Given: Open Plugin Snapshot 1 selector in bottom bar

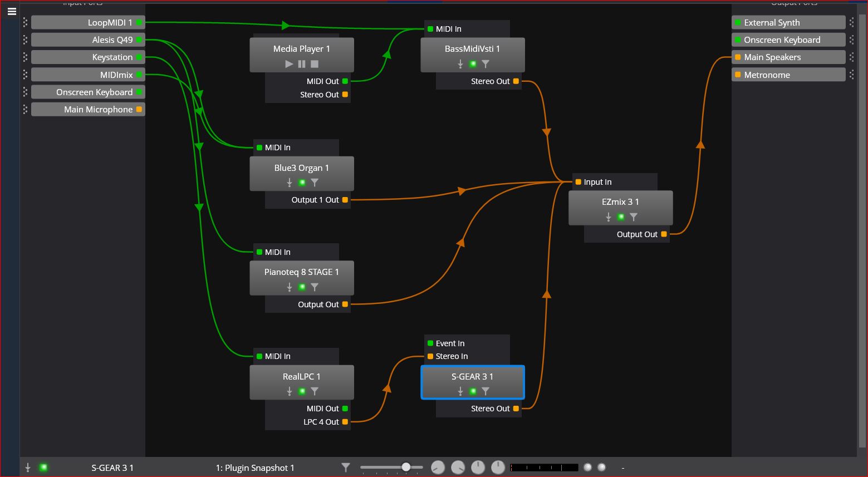Looking at the screenshot, I should click(255, 468).
